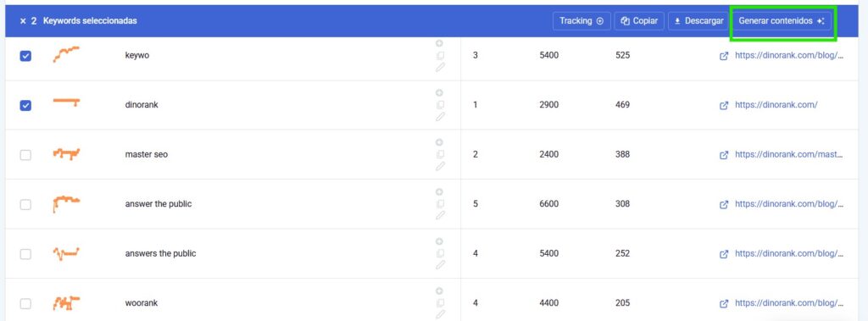
Task: Click the pencil icon in answer the public row
Action: [x=440, y=215]
